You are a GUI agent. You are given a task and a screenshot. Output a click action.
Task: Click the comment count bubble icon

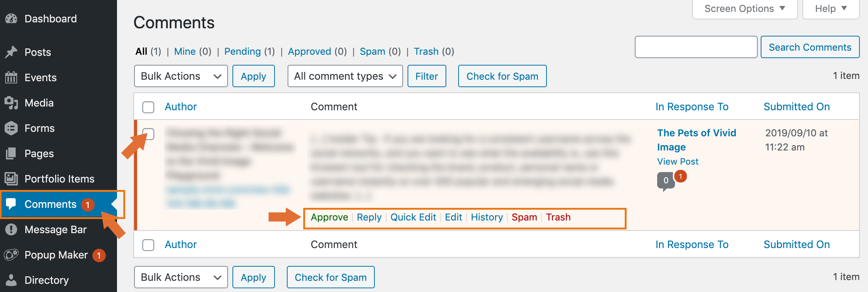[x=666, y=181]
